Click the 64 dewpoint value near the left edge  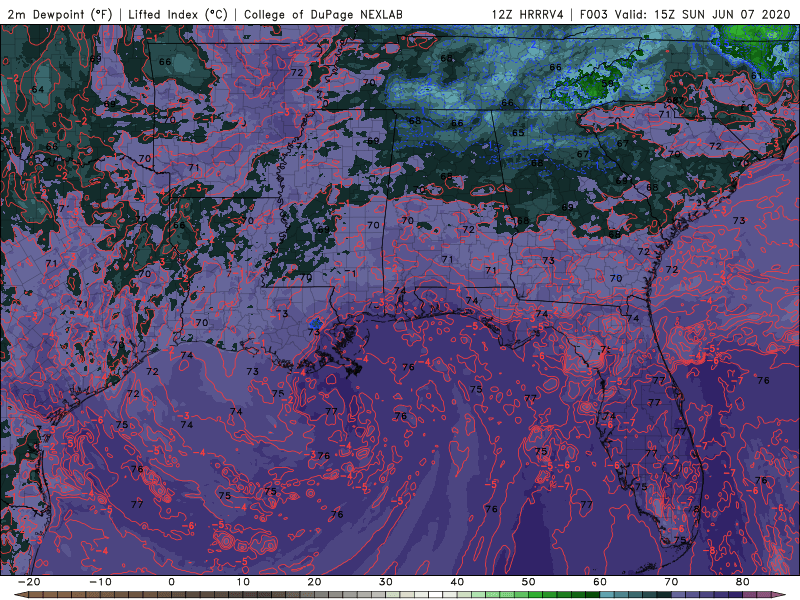(38, 89)
